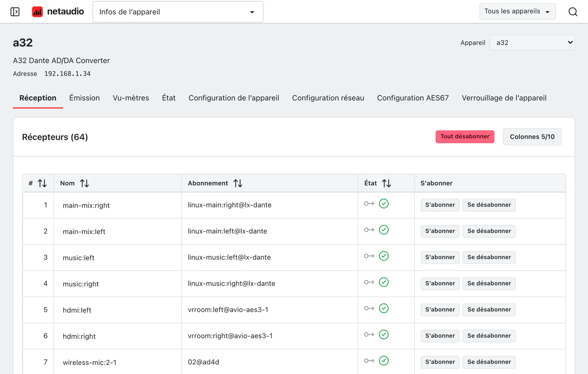
Task: Click S'abonner for music:left
Action: (x=440, y=257)
